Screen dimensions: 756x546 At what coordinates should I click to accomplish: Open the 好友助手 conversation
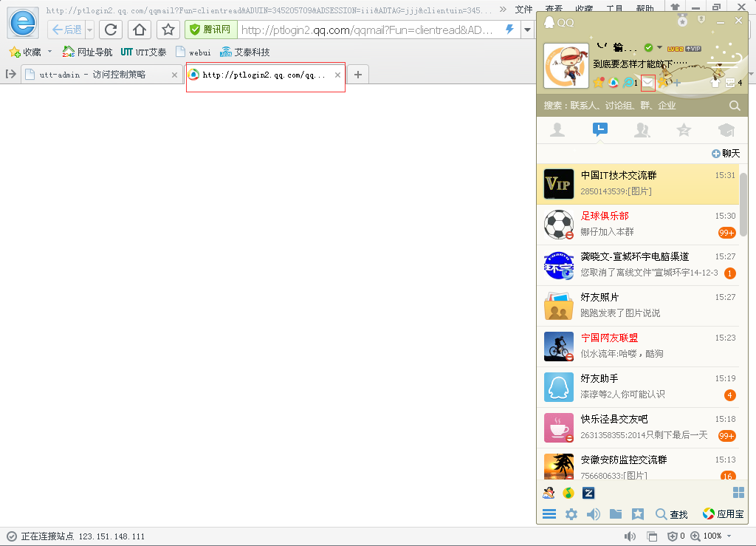(638, 387)
